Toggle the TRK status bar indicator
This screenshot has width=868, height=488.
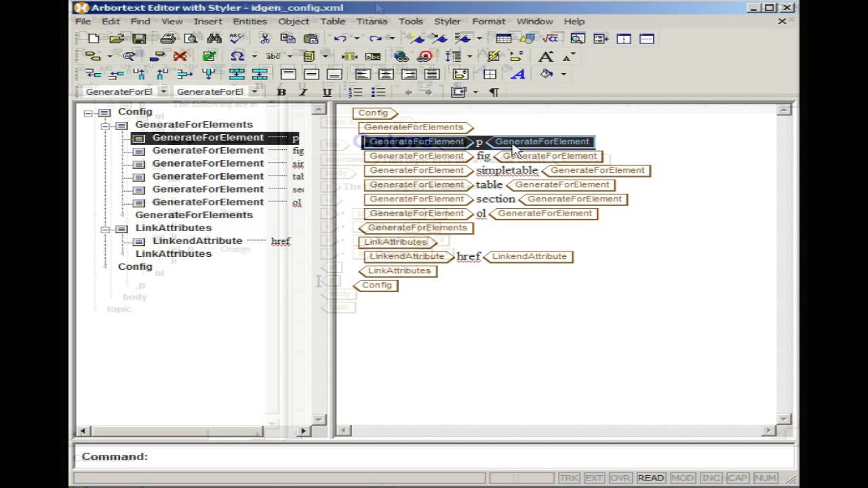(x=568, y=478)
